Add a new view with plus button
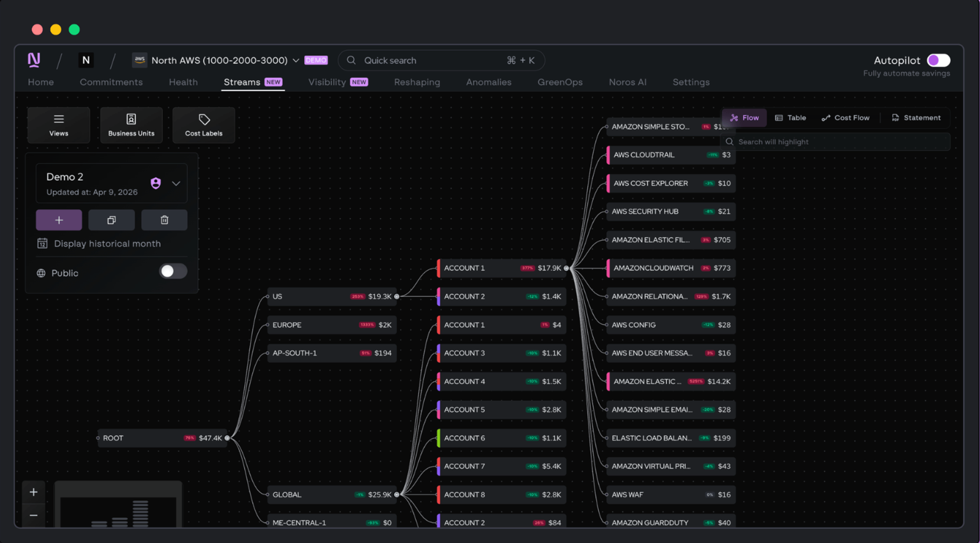This screenshot has width=980, height=543. [x=59, y=220]
